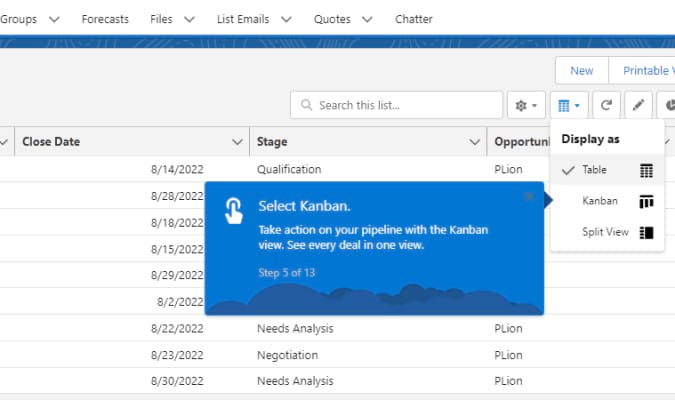675x400 pixels.
Task: Open the Groups tab
Action: coord(19,19)
